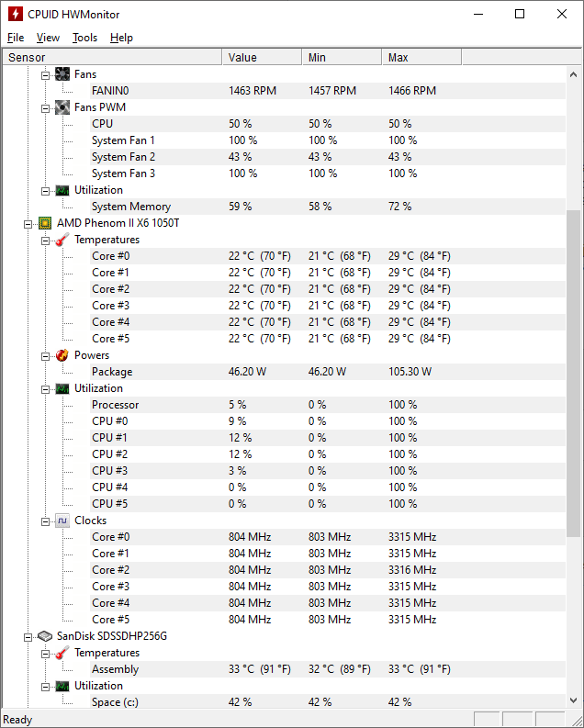The height and width of the screenshot is (728, 584).
Task: Click the Value column header
Action: point(262,58)
